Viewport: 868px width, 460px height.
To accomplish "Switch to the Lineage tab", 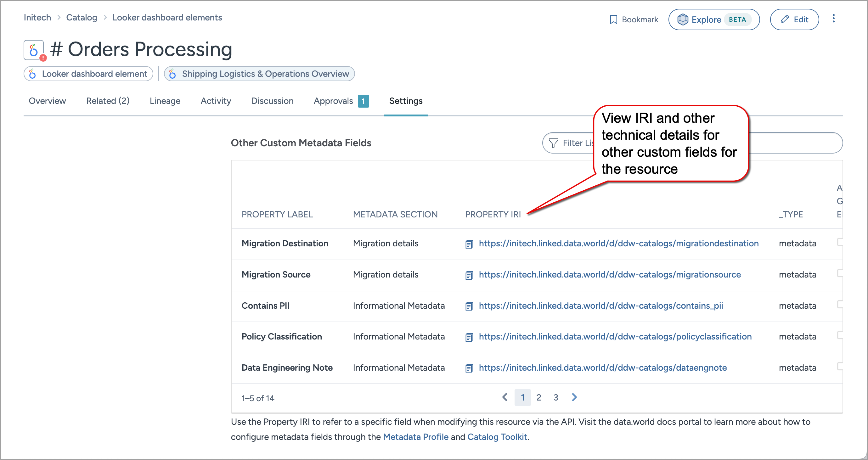I will click(x=165, y=101).
